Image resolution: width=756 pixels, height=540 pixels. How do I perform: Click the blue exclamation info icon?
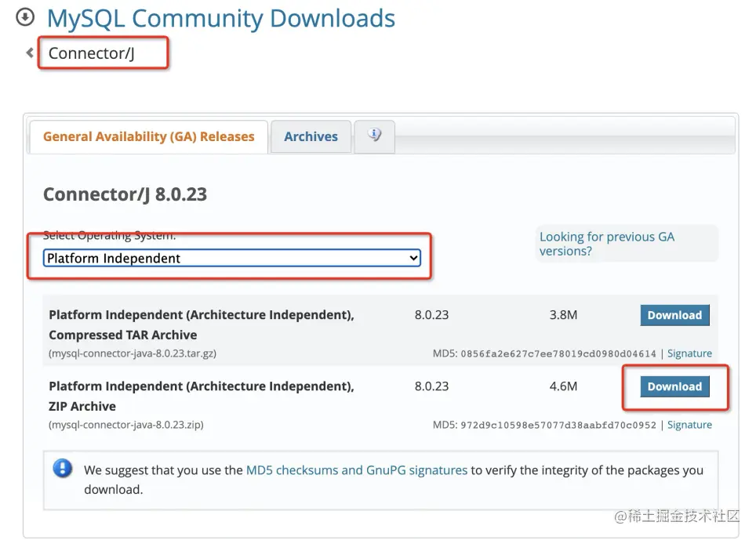[x=63, y=468]
